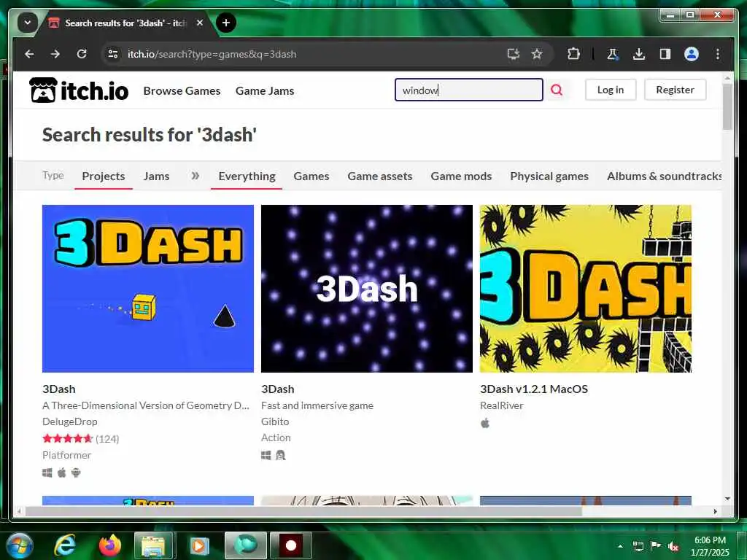The height and width of the screenshot is (560, 747).
Task: Open the Windows Start button
Action: (x=19, y=545)
